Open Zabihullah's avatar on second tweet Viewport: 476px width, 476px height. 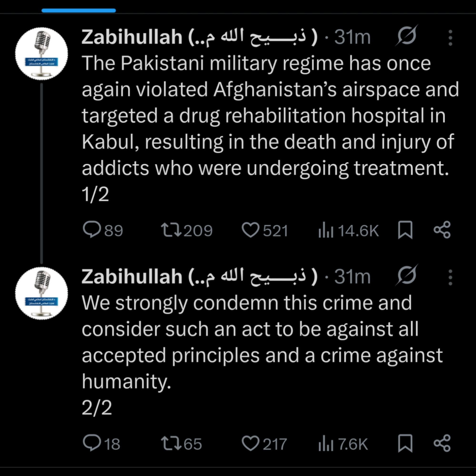(x=42, y=293)
